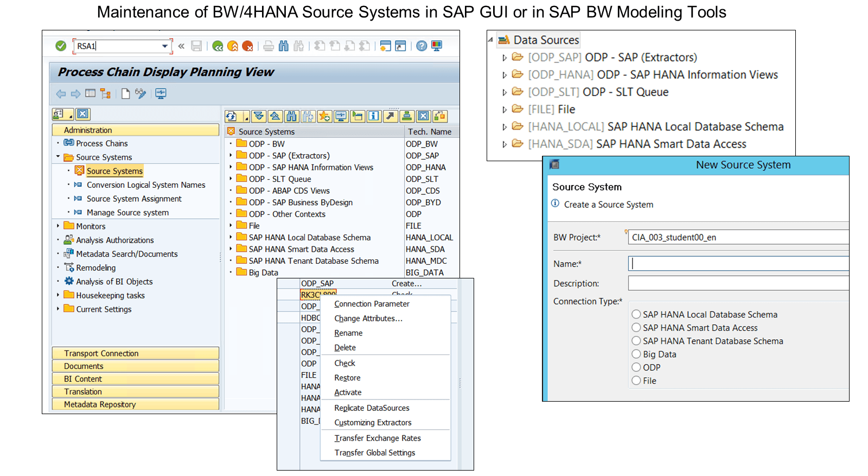The height and width of the screenshot is (476, 868).
Task: Click the information 'i' icon in tree toolbar
Action: pos(374,116)
